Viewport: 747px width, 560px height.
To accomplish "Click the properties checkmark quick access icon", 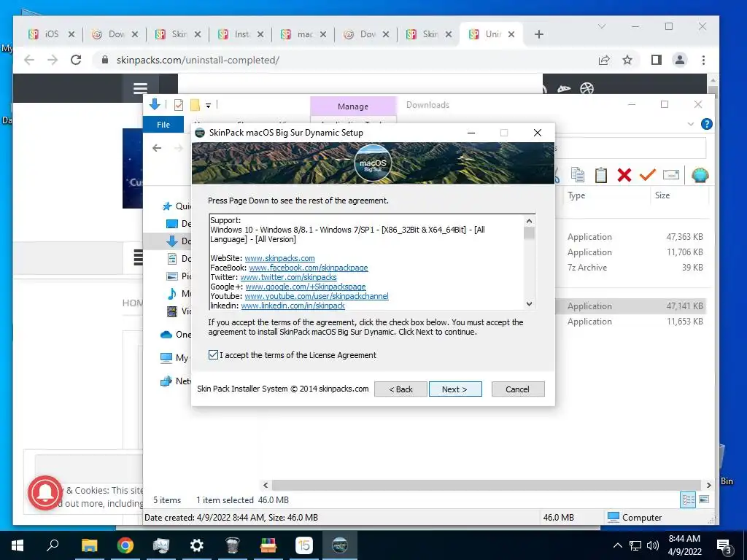I will pyautogui.click(x=179, y=105).
